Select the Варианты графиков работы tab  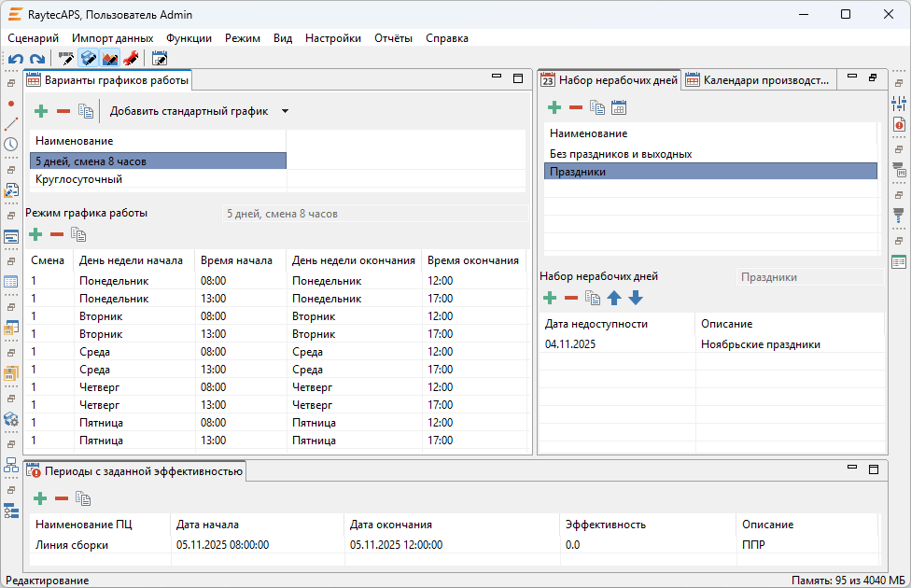[108, 80]
